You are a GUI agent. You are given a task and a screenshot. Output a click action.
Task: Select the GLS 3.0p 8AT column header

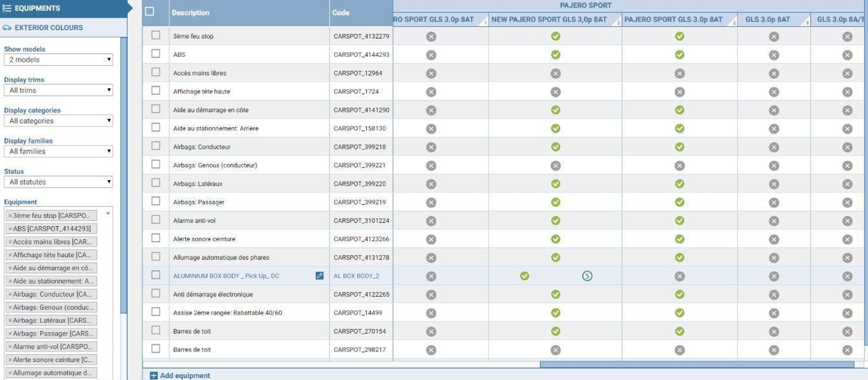tap(773, 20)
